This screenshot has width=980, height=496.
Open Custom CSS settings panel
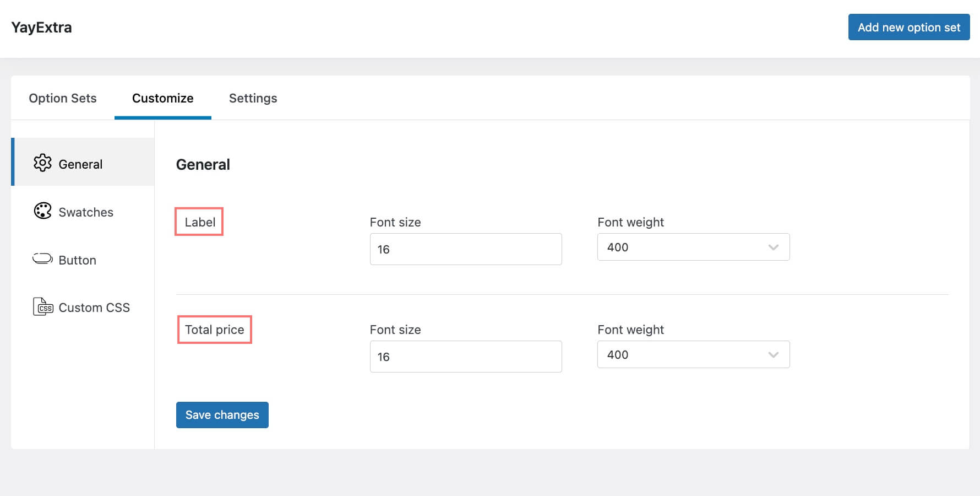click(x=94, y=308)
